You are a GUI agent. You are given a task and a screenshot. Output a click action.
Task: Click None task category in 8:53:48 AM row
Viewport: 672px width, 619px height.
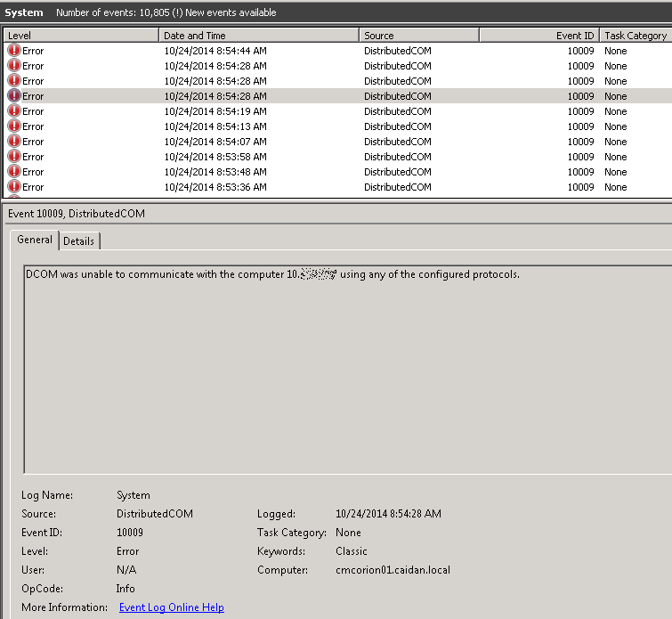[x=616, y=172]
